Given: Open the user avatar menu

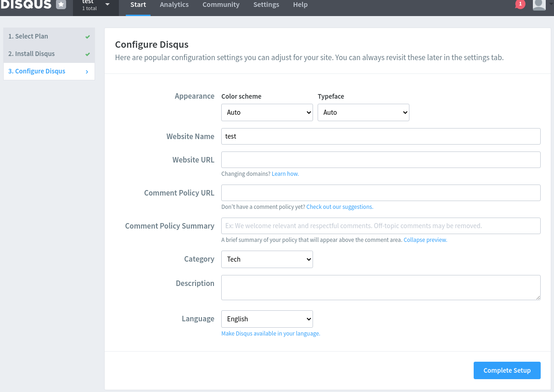Looking at the screenshot, I should click(539, 5).
